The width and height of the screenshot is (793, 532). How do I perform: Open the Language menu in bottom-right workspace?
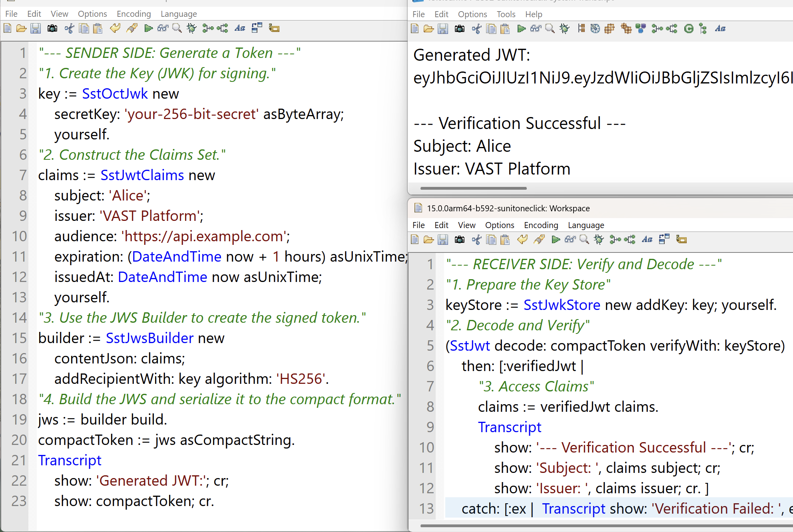click(x=586, y=225)
